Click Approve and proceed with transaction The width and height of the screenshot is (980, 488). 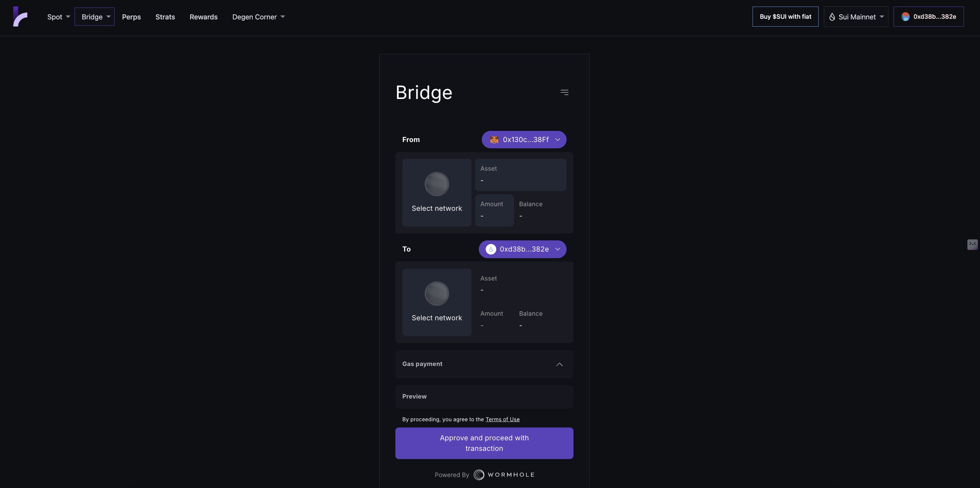click(x=484, y=443)
